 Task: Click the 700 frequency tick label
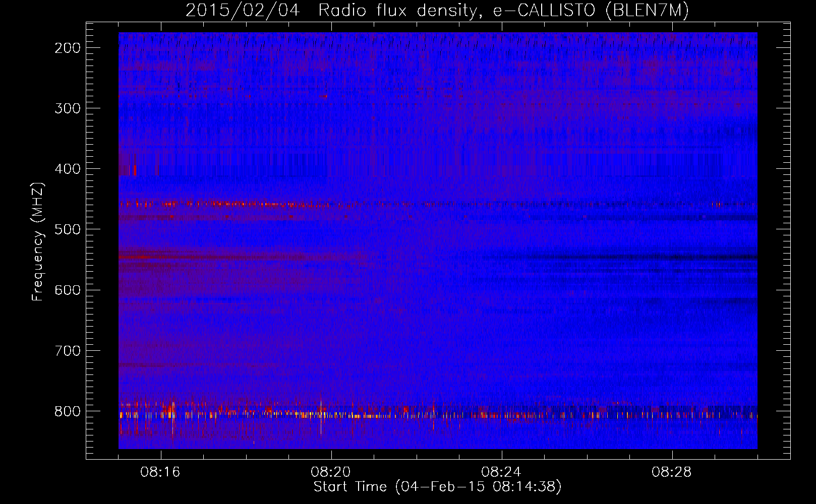[67, 350]
